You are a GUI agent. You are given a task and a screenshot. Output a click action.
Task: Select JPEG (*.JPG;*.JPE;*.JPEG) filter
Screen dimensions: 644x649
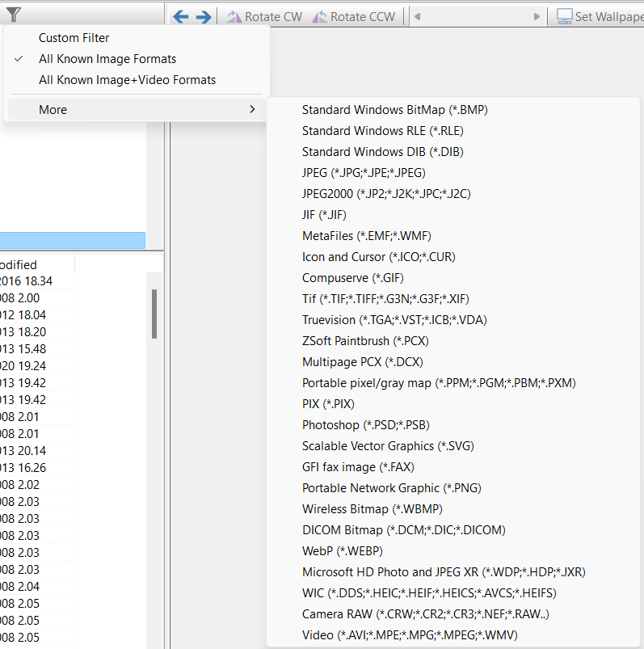tap(364, 173)
